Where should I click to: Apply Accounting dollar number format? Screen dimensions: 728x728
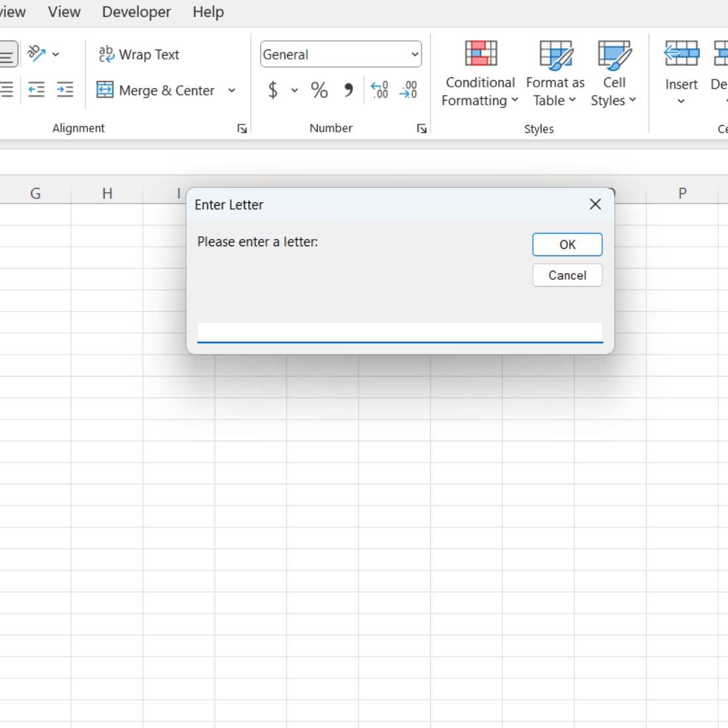pos(273,90)
